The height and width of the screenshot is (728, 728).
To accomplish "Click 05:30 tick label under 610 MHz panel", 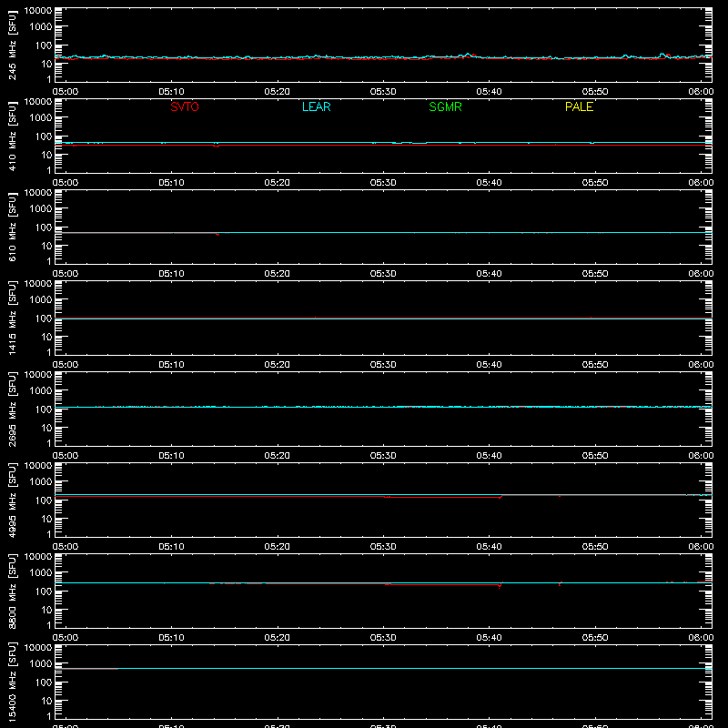I will [383, 274].
